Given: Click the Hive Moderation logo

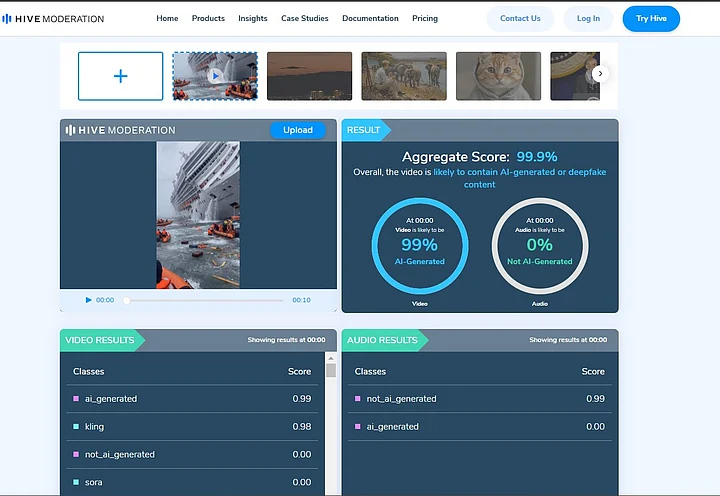Looking at the screenshot, I should point(53,18).
